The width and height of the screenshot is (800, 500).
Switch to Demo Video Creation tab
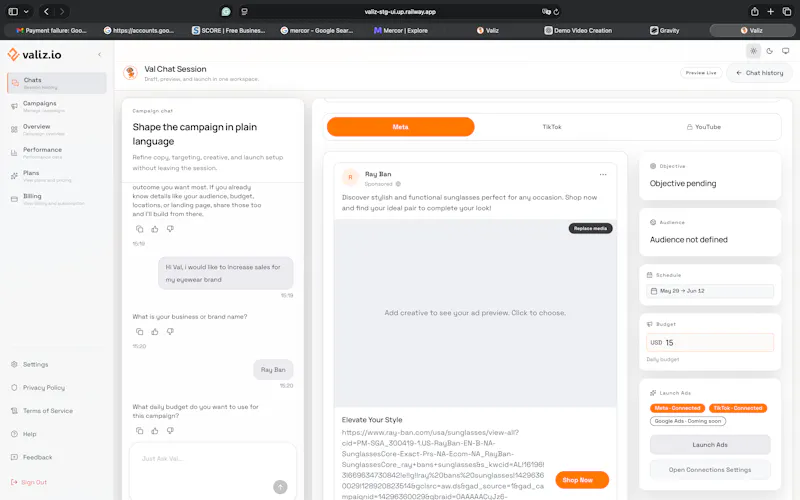tap(578, 31)
